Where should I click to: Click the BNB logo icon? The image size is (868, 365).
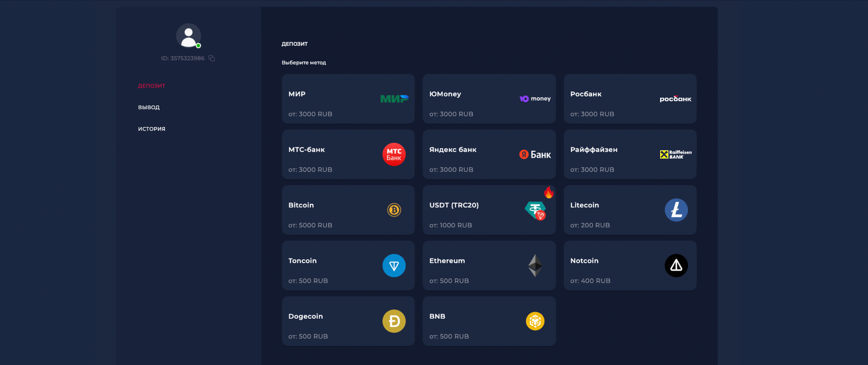pyautogui.click(x=535, y=321)
